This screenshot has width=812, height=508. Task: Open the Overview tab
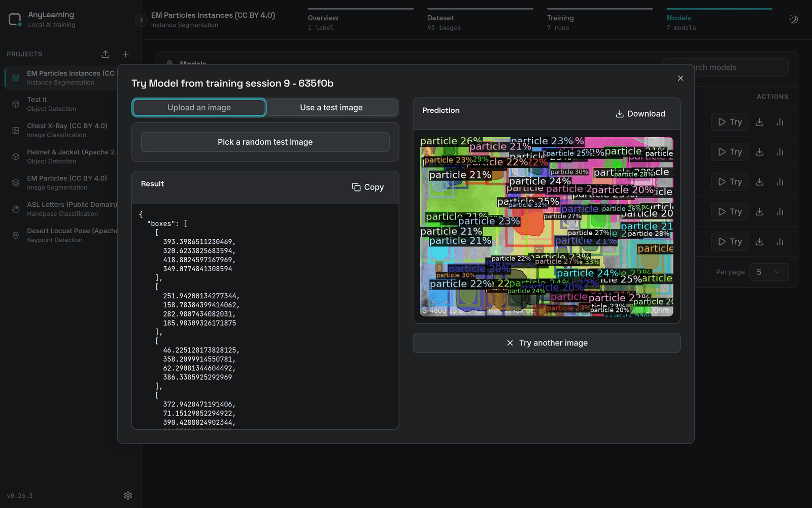(x=360, y=20)
